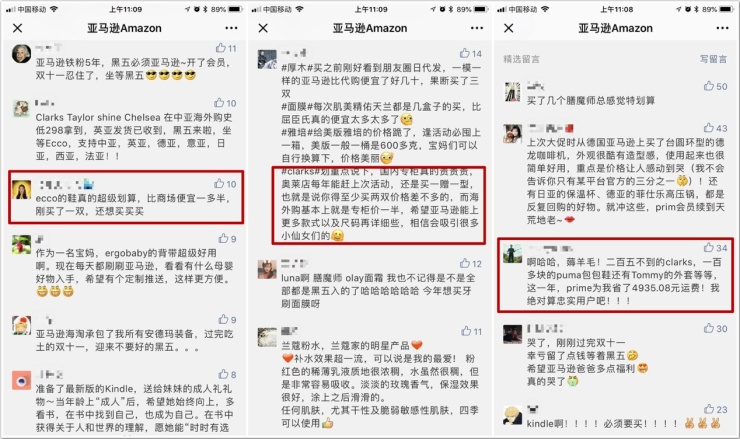Open the three-dot menu in left screen
The image size is (740, 439).
click(x=231, y=28)
